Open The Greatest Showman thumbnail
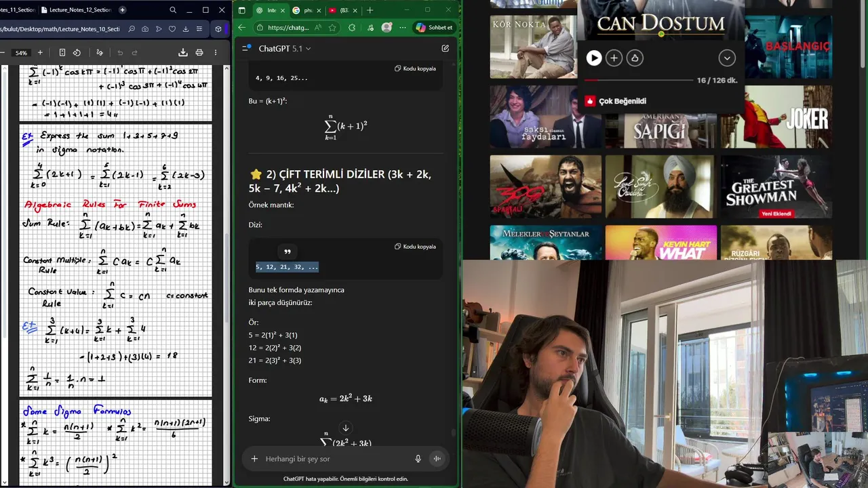 (x=776, y=187)
